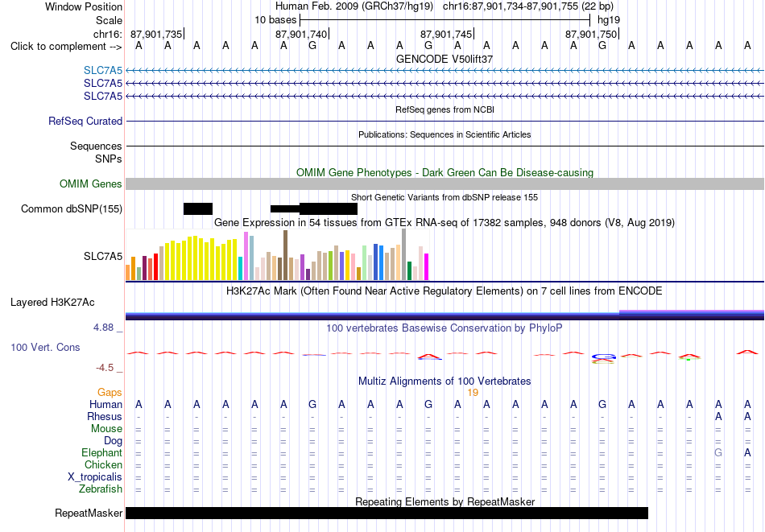765x532 pixels.
Task: Click the 87,901,750 ruler position label
Action: (591, 34)
